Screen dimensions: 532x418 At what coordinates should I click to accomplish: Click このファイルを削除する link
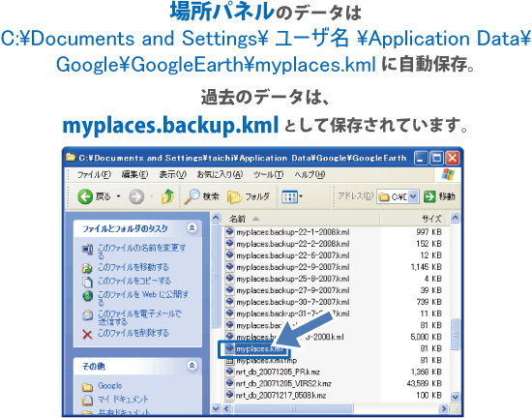[x=133, y=333]
